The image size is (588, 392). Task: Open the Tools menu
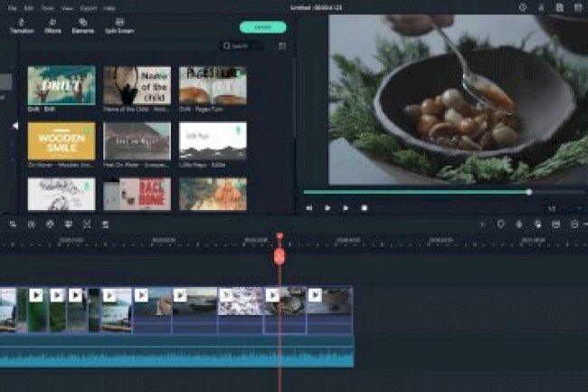pos(47,8)
